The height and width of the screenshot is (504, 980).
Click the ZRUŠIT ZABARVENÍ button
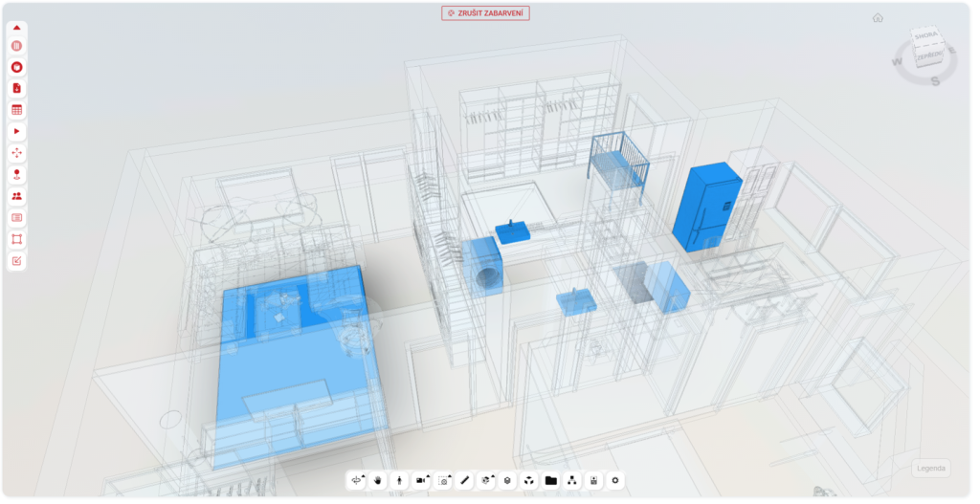pos(485,13)
